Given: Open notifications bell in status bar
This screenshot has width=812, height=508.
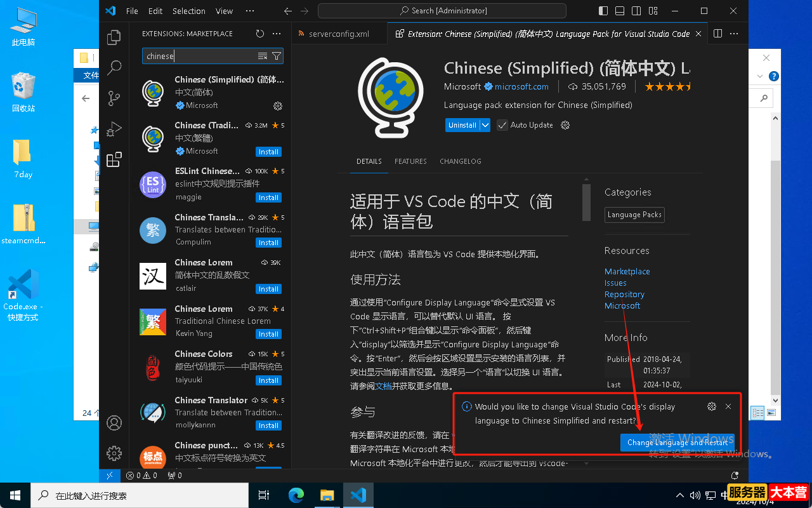Looking at the screenshot, I should click(x=735, y=475).
